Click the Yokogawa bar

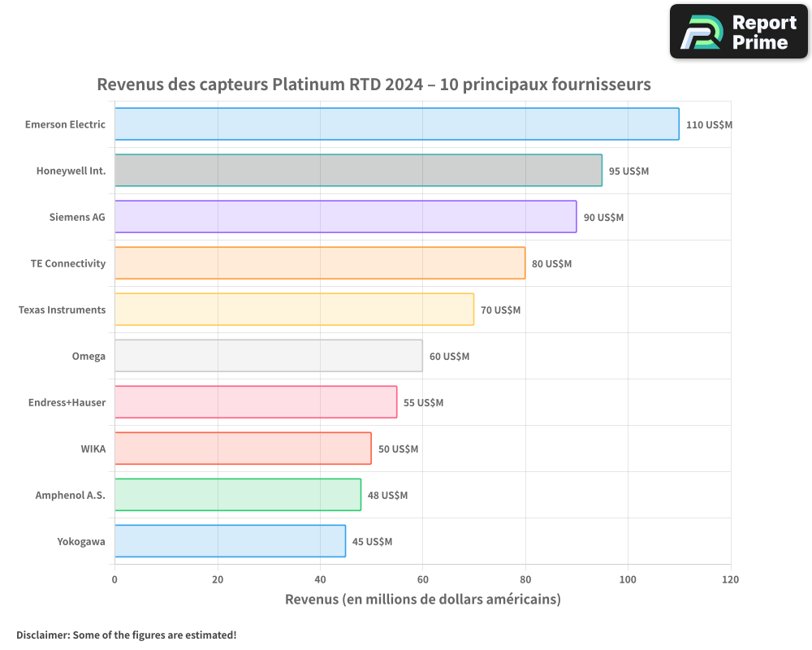click(x=230, y=541)
